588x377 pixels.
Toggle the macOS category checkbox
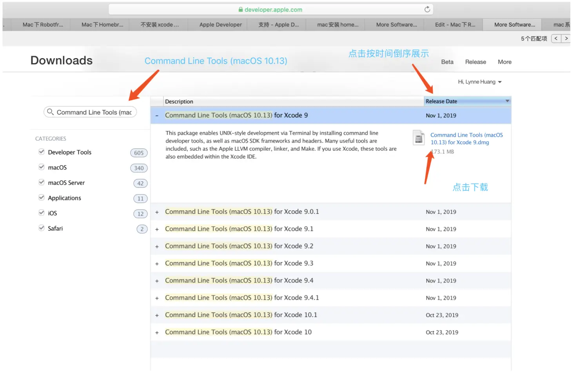tap(42, 167)
